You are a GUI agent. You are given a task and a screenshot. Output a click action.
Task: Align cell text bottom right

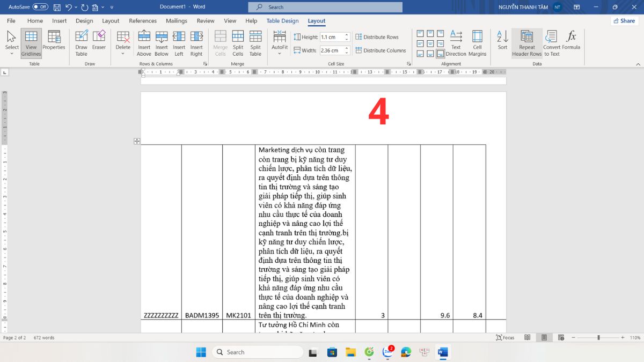(x=440, y=53)
